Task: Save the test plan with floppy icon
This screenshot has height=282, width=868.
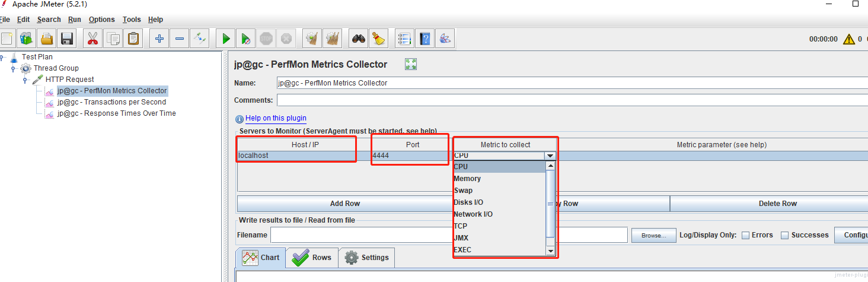Action: pyautogui.click(x=66, y=39)
